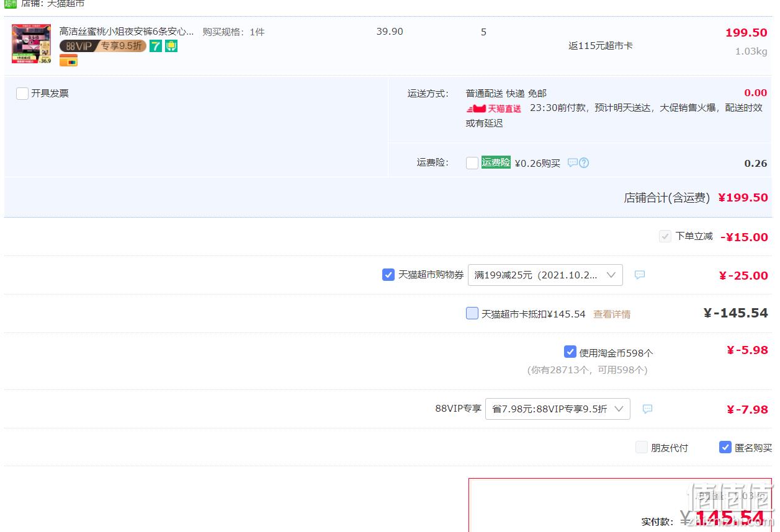This screenshot has height=532, width=780.
Task: Disable the 匿名购买 anonymous purchase checkbox
Action: pos(725,447)
